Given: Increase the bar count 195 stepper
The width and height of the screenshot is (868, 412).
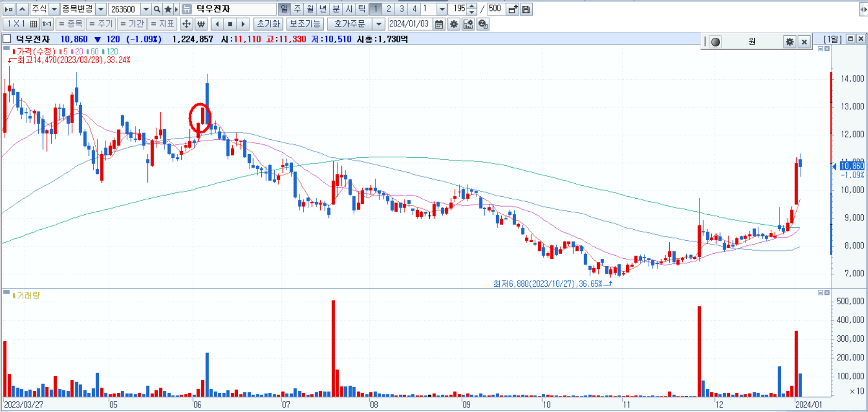Looking at the screenshot, I should click(471, 6).
